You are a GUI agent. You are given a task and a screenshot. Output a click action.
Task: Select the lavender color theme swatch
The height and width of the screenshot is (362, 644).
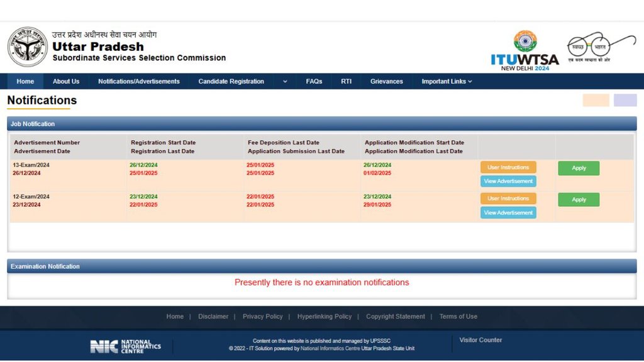pyautogui.click(x=625, y=101)
